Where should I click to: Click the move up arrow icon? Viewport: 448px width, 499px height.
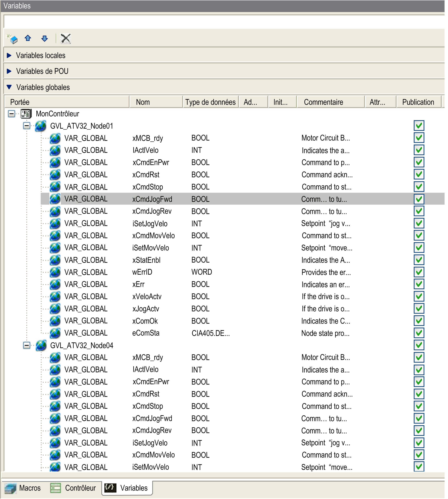(28, 38)
